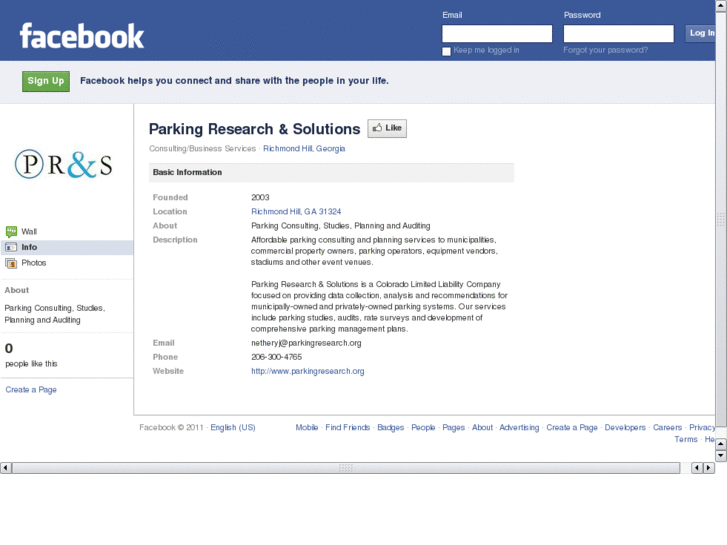The width and height of the screenshot is (727, 545).
Task: Check Keep me logged in
Action: tap(446, 51)
